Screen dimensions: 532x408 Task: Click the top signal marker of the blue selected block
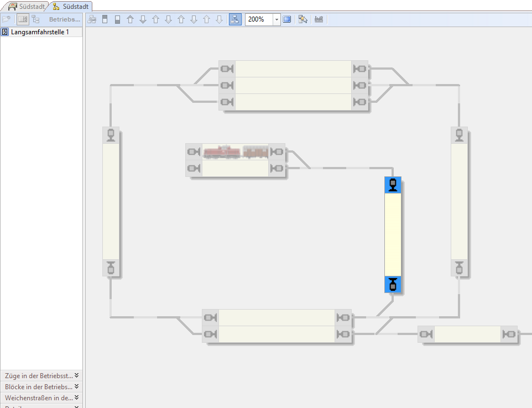click(393, 185)
